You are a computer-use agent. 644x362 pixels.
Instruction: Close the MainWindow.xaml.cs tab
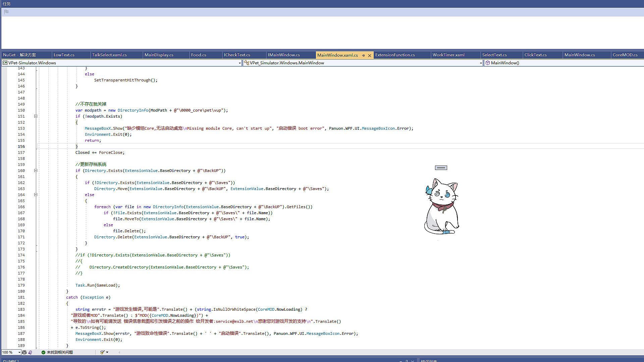(370, 55)
